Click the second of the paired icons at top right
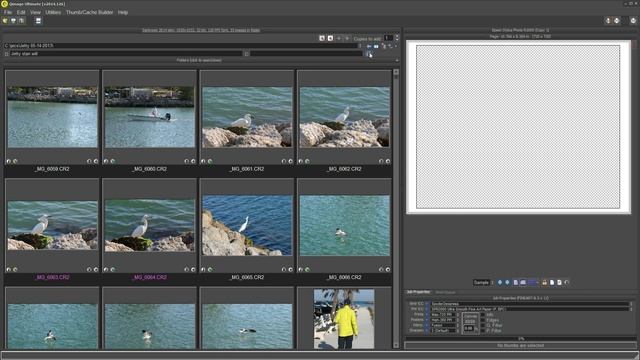The image size is (640, 360). pos(617,20)
